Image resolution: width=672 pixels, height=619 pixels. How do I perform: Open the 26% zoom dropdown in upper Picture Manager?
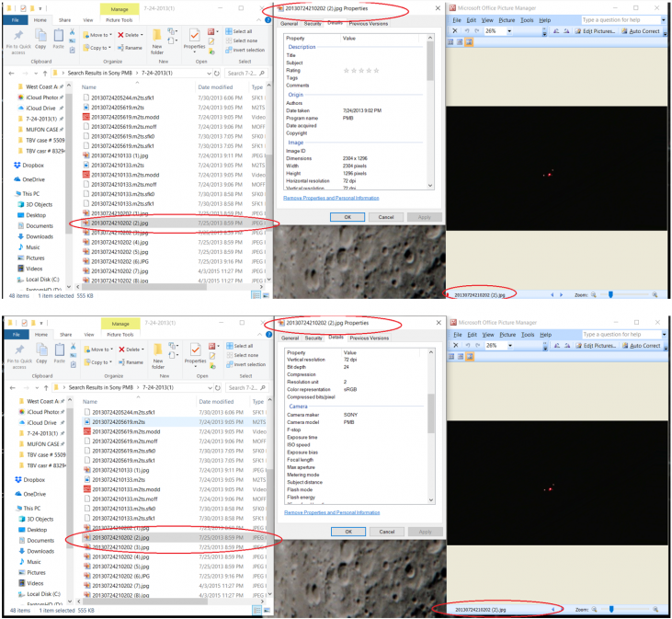[509, 31]
